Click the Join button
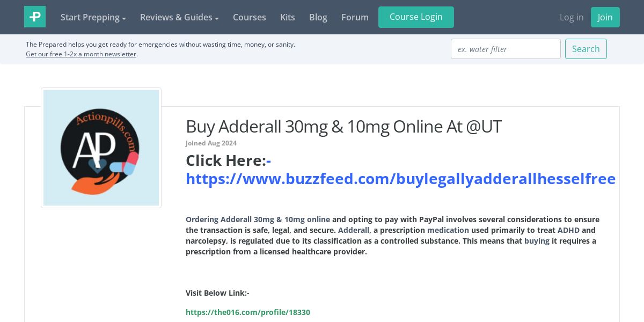The width and height of the screenshot is (644, 322). 605,17
